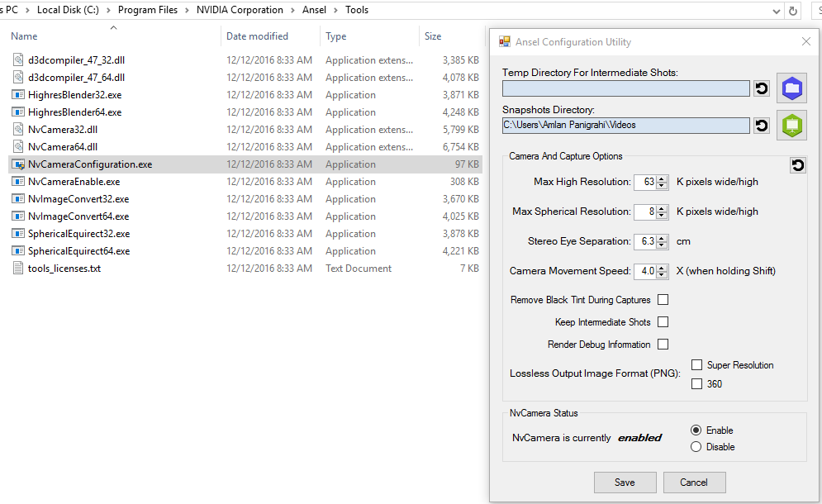Check Super Resolution PNG output

pyautogui.click(x=696, y=364)
